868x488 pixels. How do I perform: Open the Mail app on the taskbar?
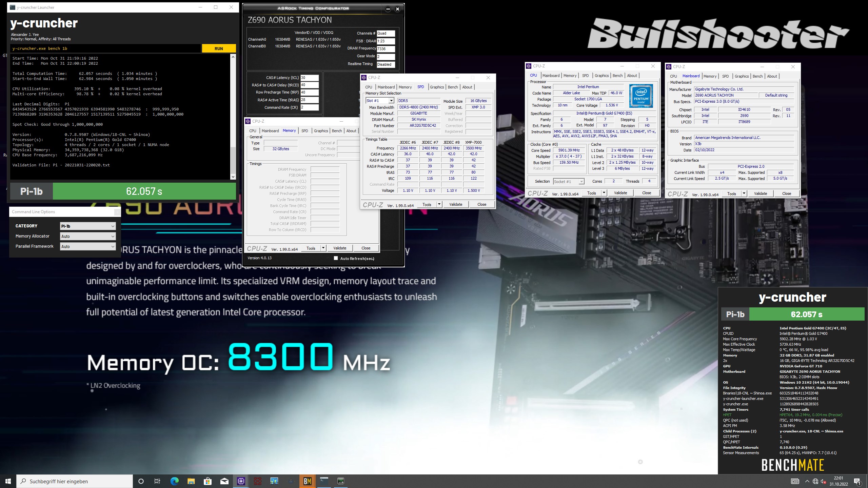(224, 481)
